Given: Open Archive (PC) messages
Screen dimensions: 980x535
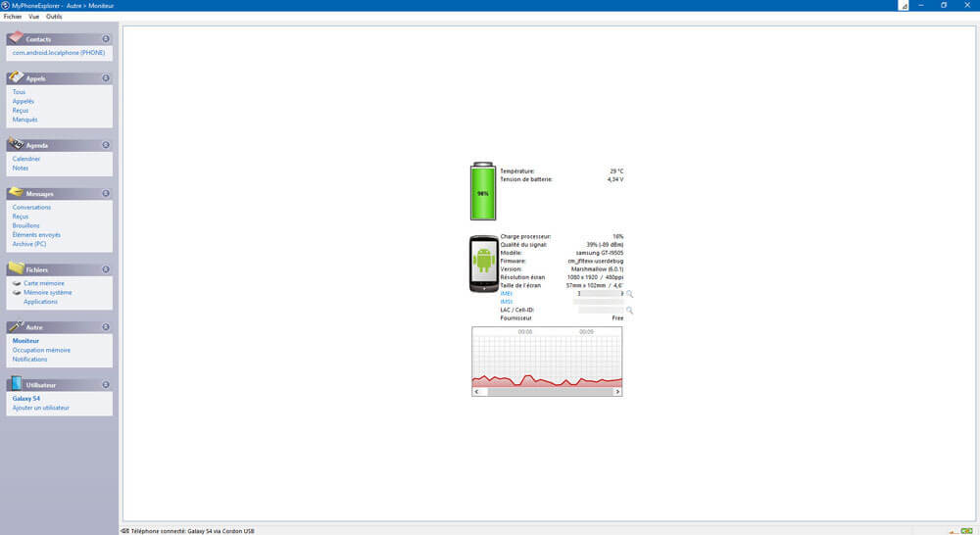Looking at the screenshot, I should [x=28, y=244].
